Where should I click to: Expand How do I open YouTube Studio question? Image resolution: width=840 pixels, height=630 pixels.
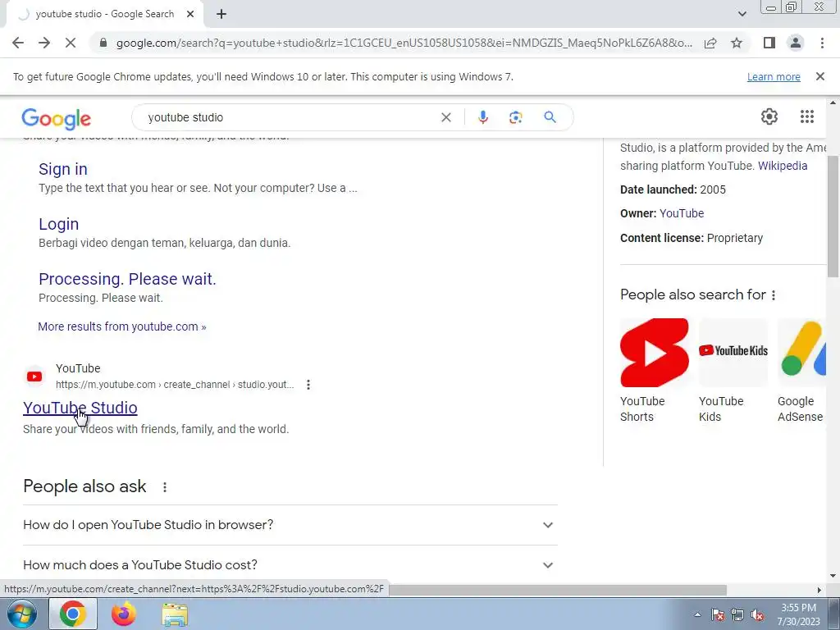290,524
